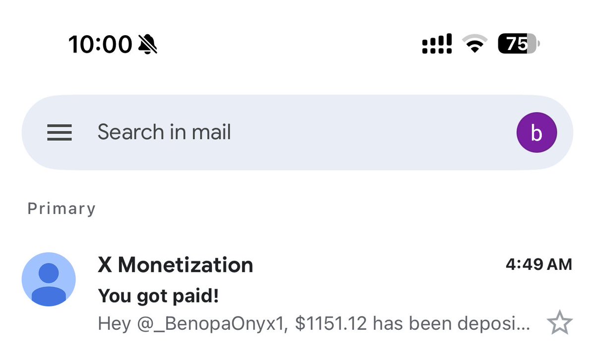Select the sender's blue contact avatar
Viewport: 595px width, 364px height.
(x=49, y=279)
